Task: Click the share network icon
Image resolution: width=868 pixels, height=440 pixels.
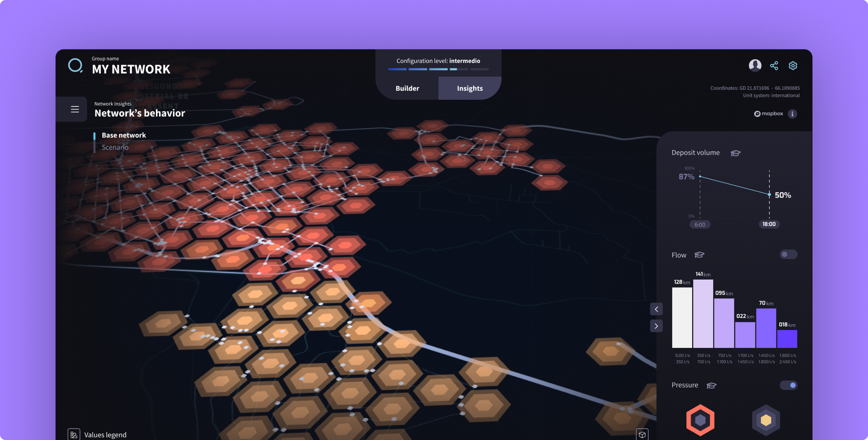Action: 774,66
